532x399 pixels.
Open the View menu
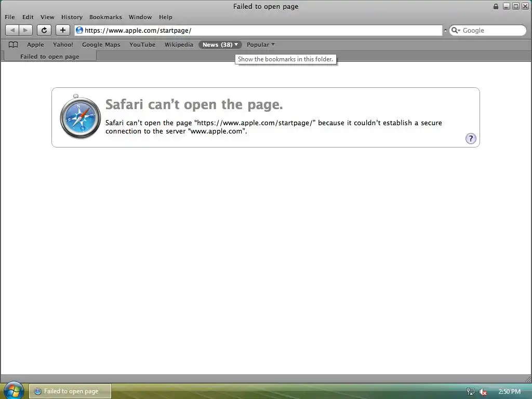pyautogui.click(x=47, y=17)
